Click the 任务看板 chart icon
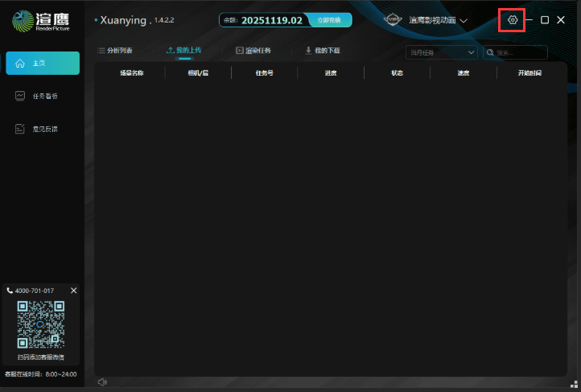 click(x=20, y=96)
